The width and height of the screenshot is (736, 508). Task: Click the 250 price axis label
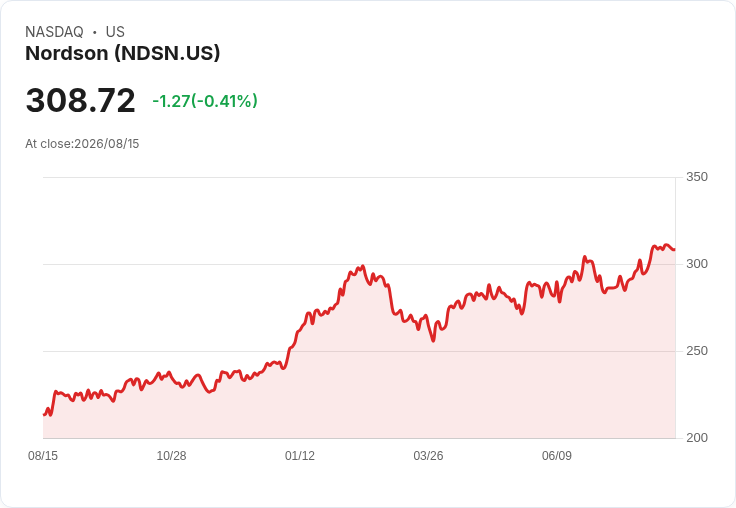[x=697, y=351]
